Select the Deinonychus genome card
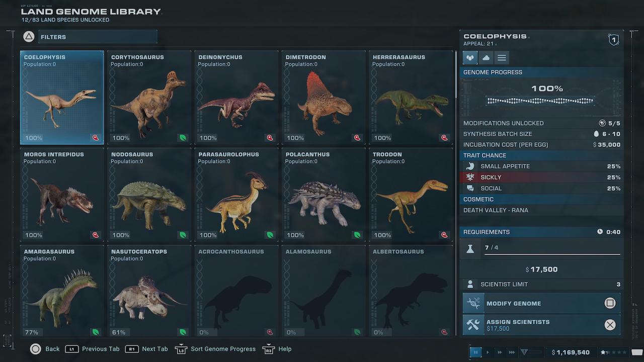 236,97
